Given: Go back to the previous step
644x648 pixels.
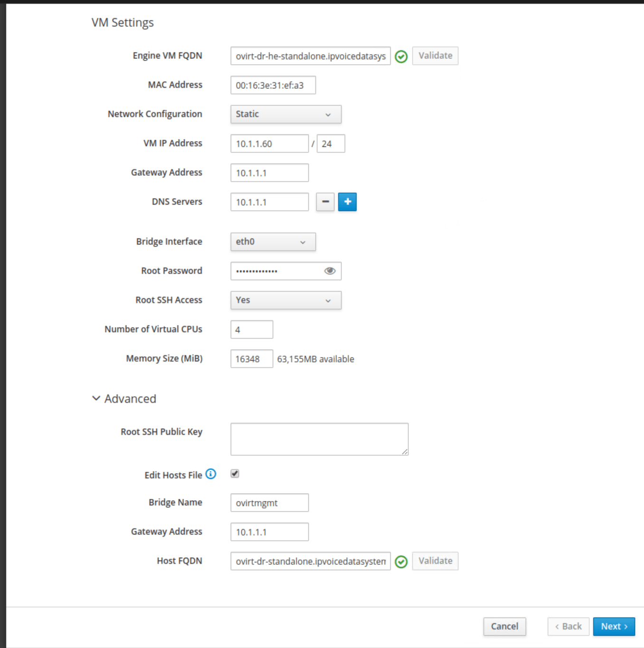Looking at the screenshot, I should click(568, 627).
